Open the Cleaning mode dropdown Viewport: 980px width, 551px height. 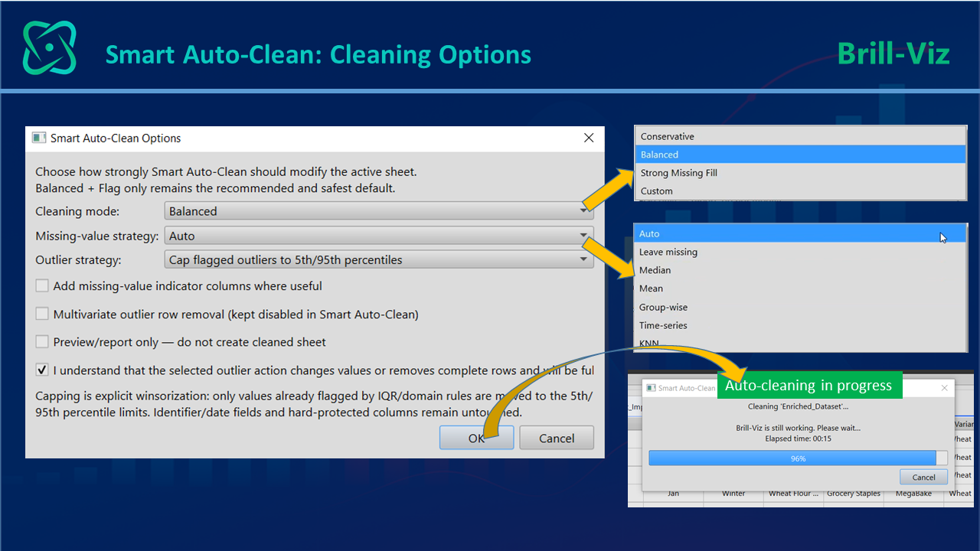point(379,211)
